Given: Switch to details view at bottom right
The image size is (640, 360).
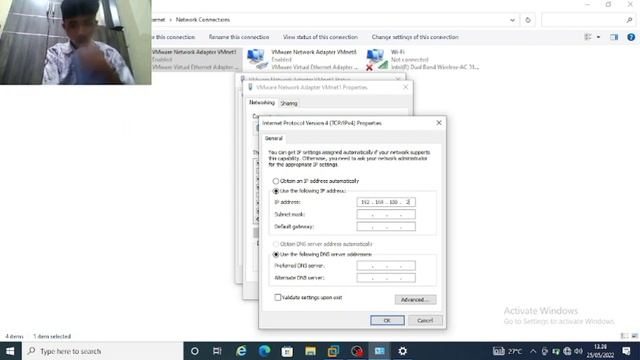Looking at the screenshot, I should click(624, 336).
